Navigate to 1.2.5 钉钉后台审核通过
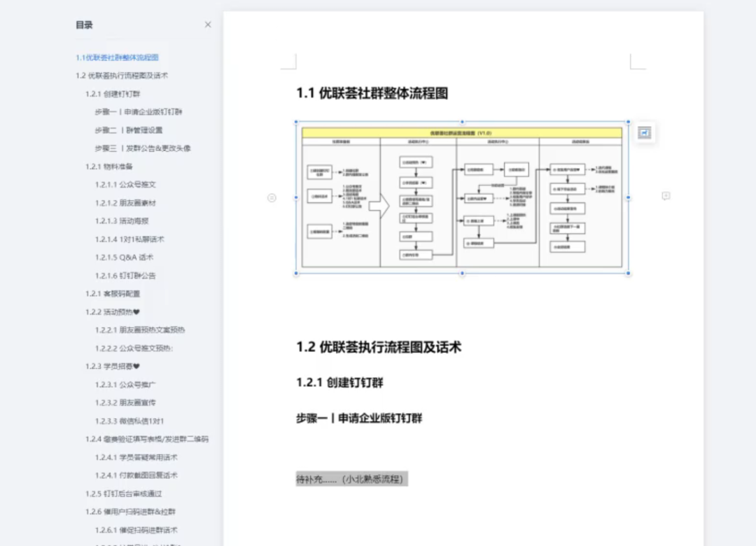756x546 pixels. coord(124,494)
